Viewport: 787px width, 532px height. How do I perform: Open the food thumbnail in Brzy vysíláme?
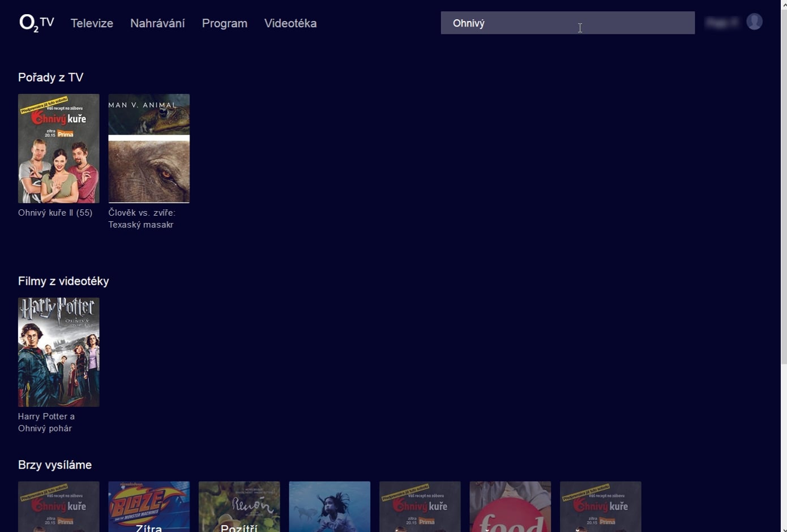point(510,507)
